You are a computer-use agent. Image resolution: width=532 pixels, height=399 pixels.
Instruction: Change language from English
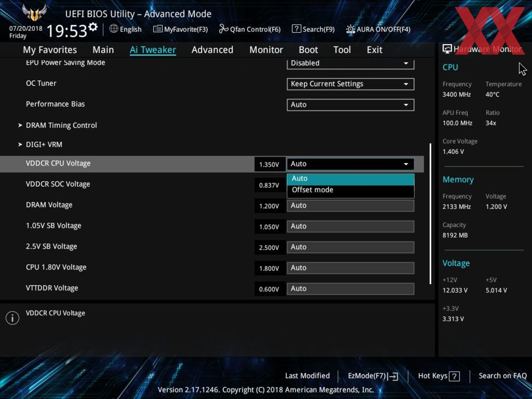[126, 29]
